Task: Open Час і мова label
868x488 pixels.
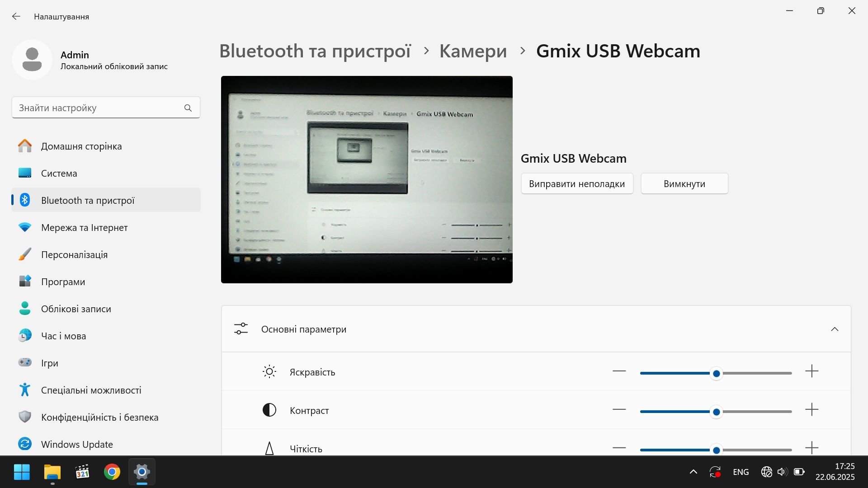Action: point(63,336)
